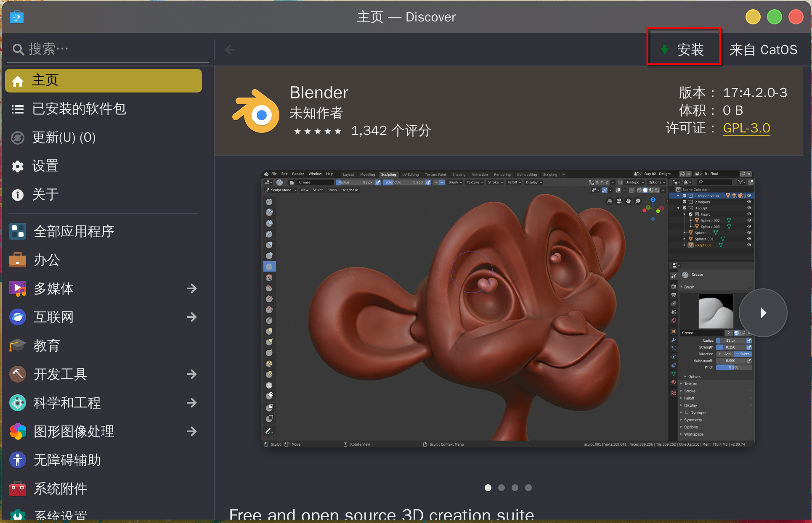Open the 办公 category
This screenshot has height=523, width=812.
click(103, 260)
